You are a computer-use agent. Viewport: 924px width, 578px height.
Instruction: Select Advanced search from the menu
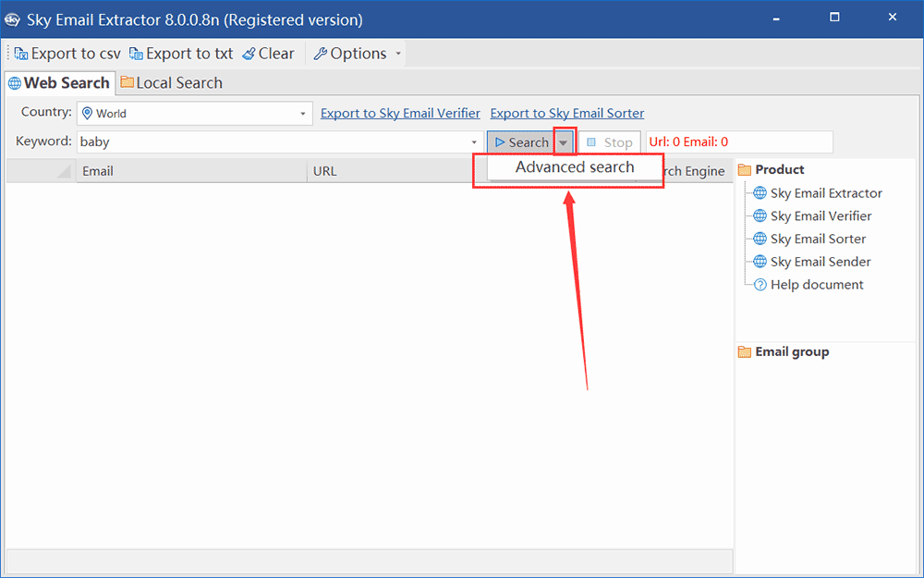pyautogui.click(x=573, y=167)
